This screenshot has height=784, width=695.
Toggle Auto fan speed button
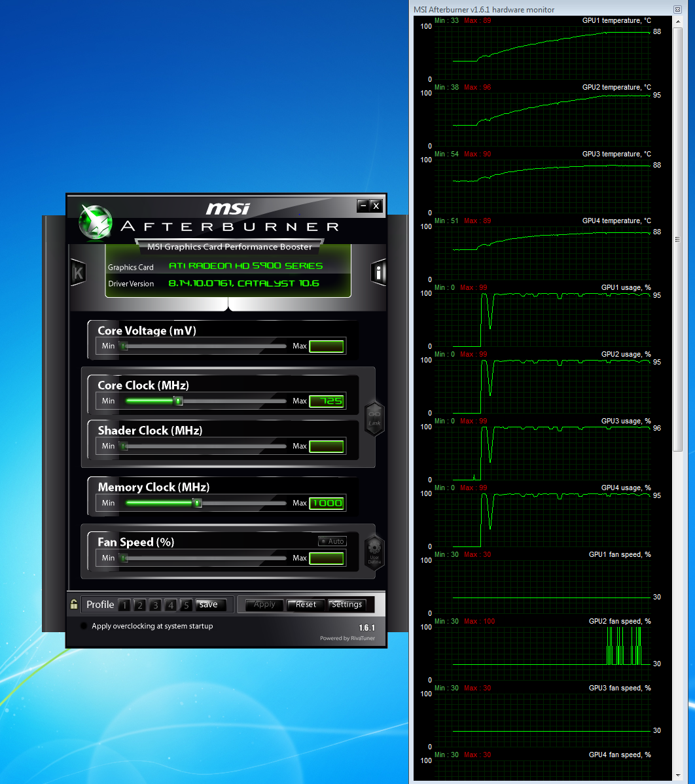(332, 541)
